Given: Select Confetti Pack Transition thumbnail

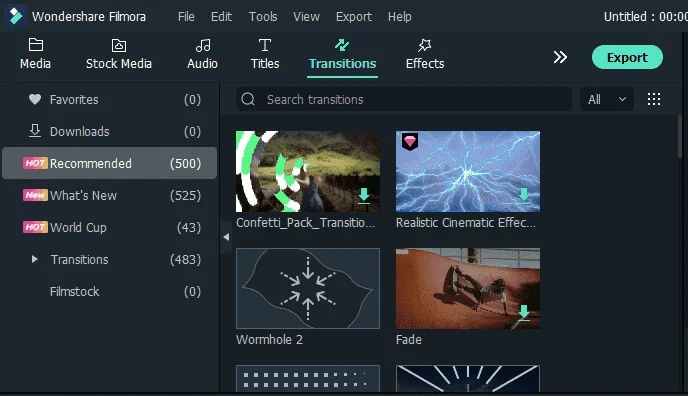Looking at the screenshot, I should pos(308,171).
